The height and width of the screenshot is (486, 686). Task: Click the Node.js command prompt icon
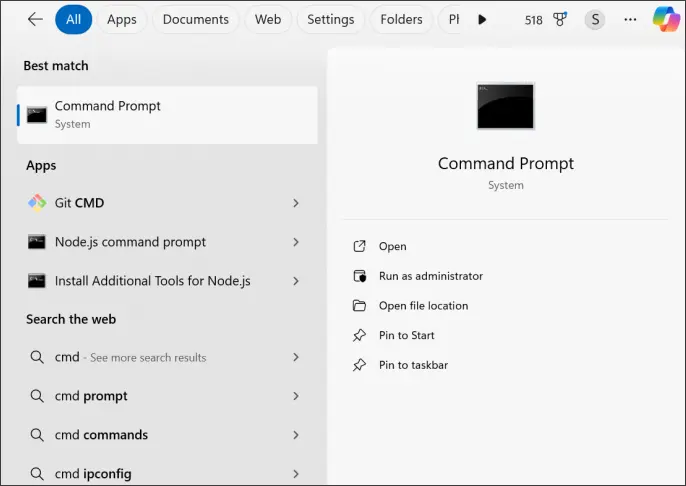tap(37, 242)
